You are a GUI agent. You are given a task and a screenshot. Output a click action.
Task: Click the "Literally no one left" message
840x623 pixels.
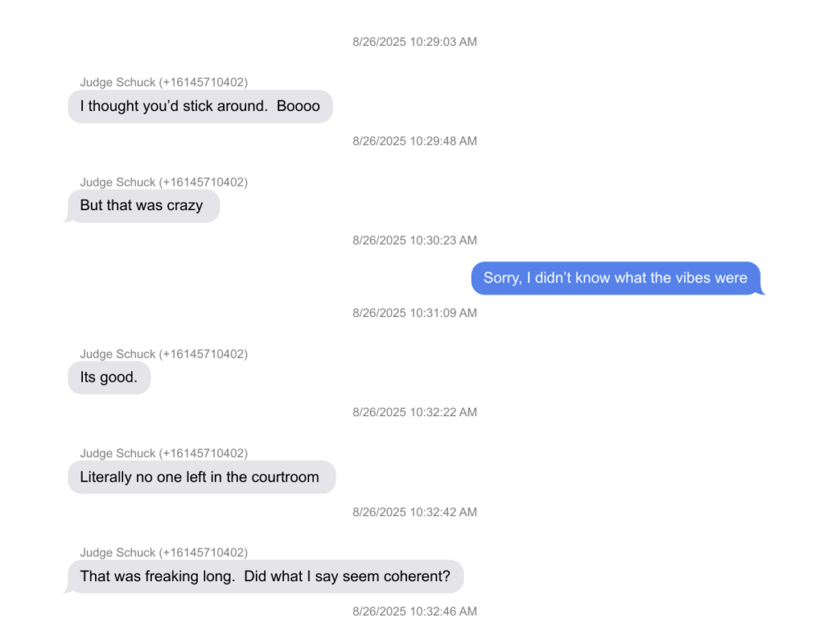[200, 478]
